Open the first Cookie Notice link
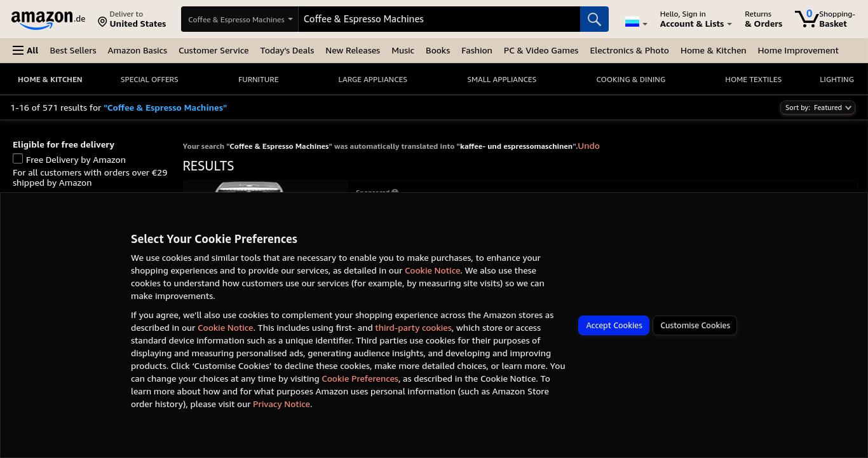 tap(432, 270)
